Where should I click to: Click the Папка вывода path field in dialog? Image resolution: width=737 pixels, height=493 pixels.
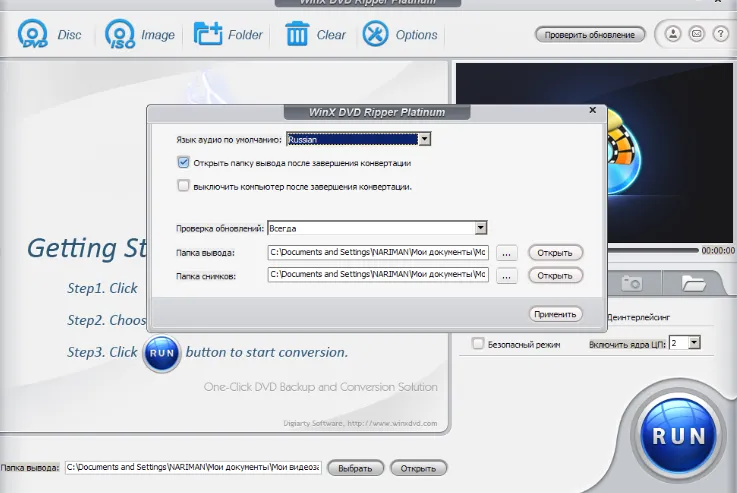pyautogui.click(x=378, y=252)
